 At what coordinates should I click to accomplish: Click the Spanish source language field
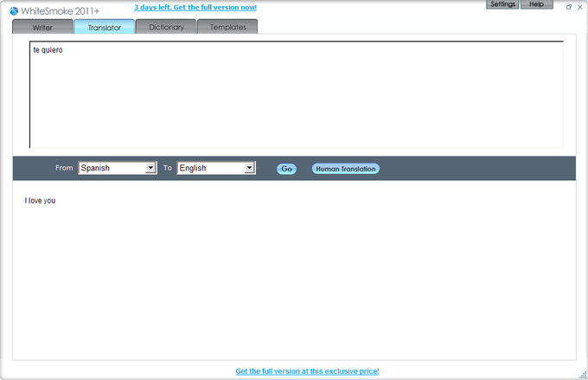(x=118, y=168)
